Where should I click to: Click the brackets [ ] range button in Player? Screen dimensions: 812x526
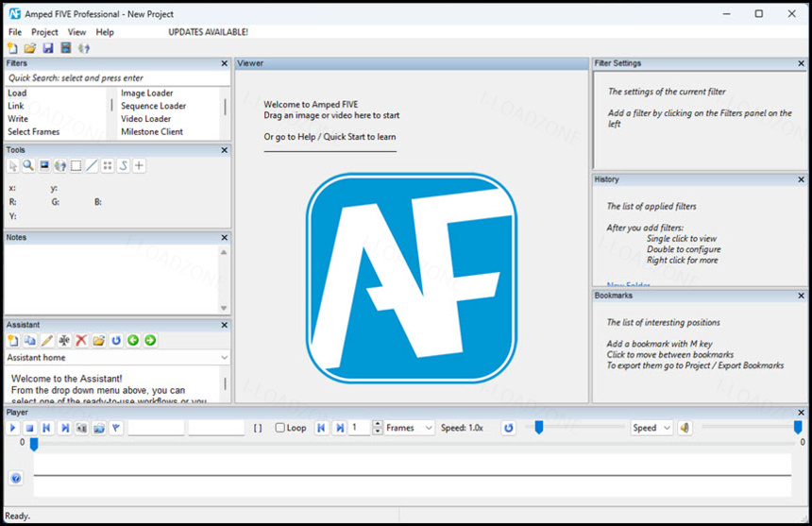[x=258, y=428]
